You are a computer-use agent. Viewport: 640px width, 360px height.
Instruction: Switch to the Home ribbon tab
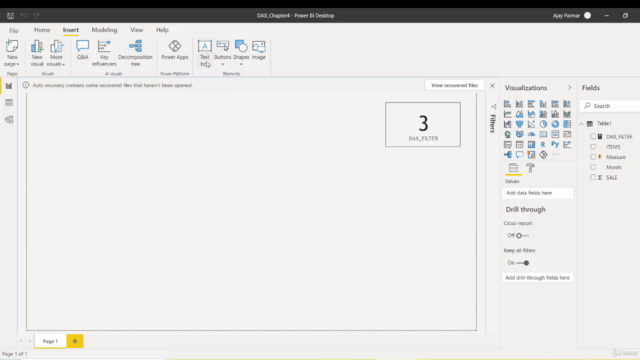pos(42,30)
